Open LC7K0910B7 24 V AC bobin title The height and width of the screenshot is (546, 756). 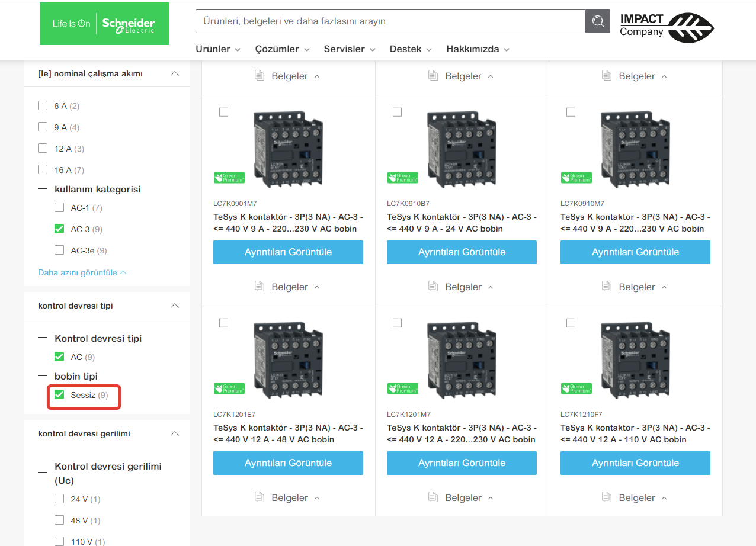tap(462, 223)
